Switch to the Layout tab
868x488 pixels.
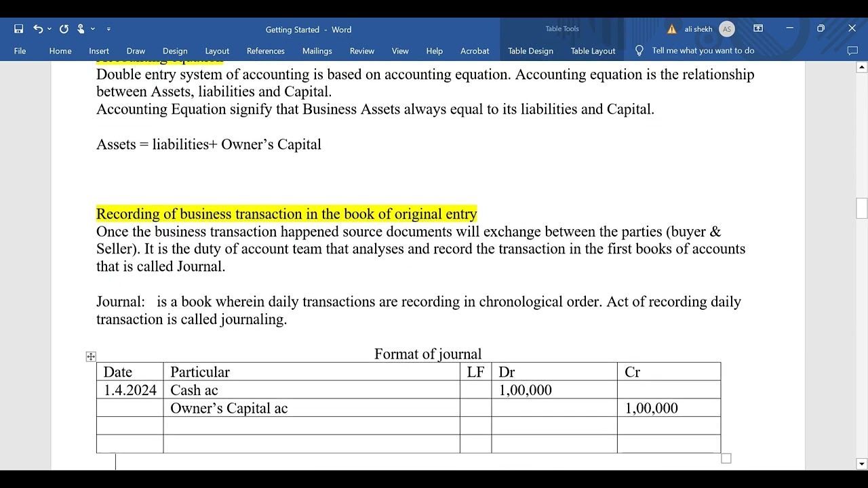pyautogui.click(x=217, y=51)
